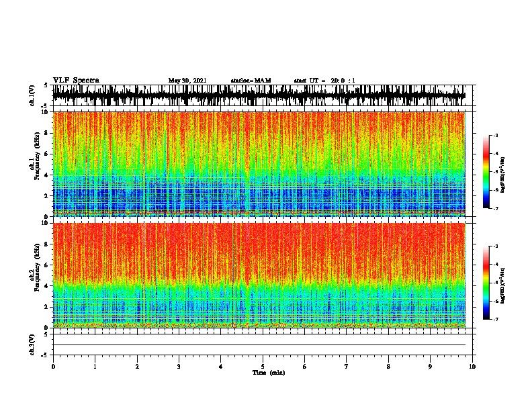Click the 10 kHz tick on ch.2 frequency axis

coord(45,223)
